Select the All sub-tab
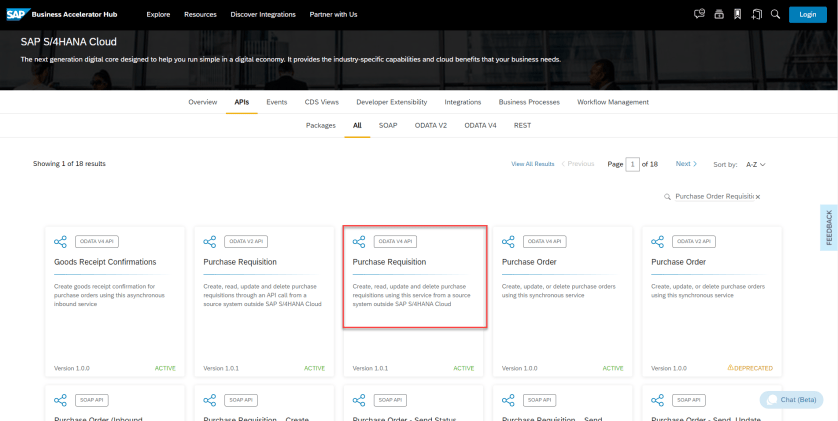This screenshot has height=421, width=838. pyautogui.click(x=357, y=126)
